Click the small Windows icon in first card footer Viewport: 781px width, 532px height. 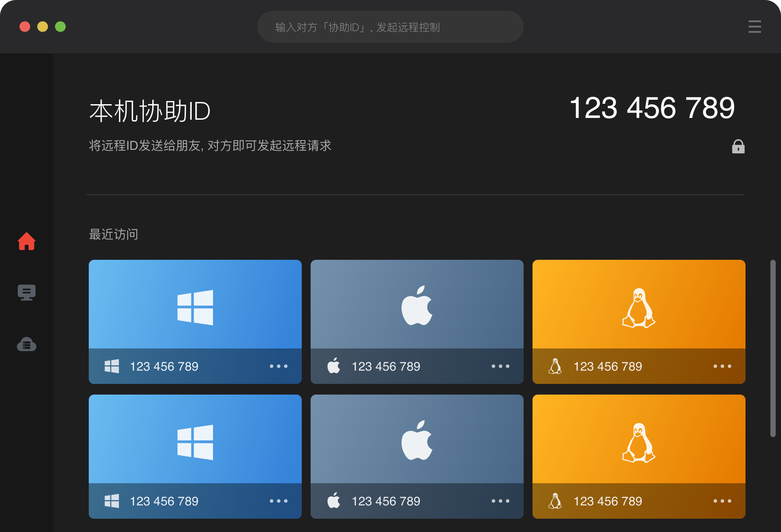112,366
